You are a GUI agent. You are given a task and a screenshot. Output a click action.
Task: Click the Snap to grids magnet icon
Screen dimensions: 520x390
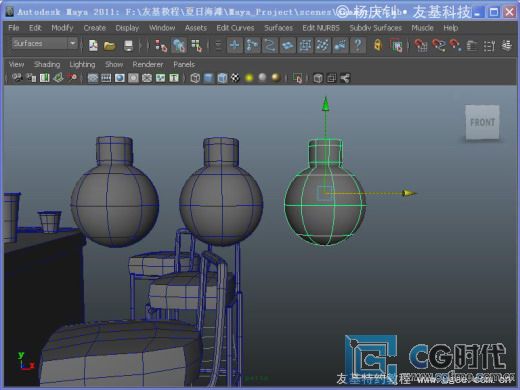pyautogui.click(x=421, y=45)
